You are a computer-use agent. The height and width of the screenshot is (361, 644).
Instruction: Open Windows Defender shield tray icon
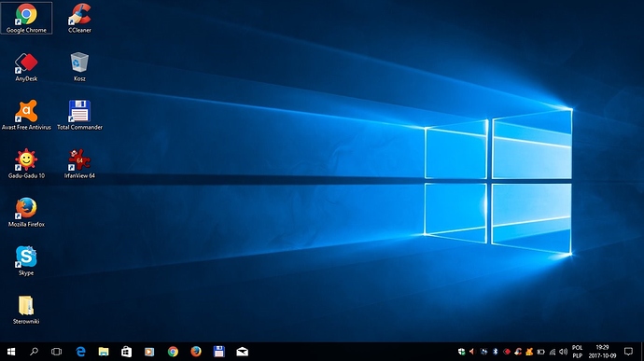point(462,352)
